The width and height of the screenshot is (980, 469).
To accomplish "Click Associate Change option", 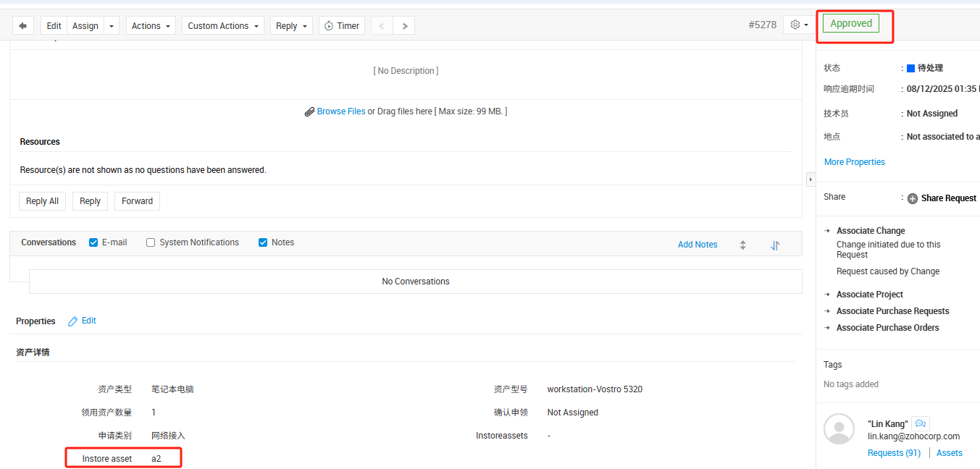I will coord(870,231).
